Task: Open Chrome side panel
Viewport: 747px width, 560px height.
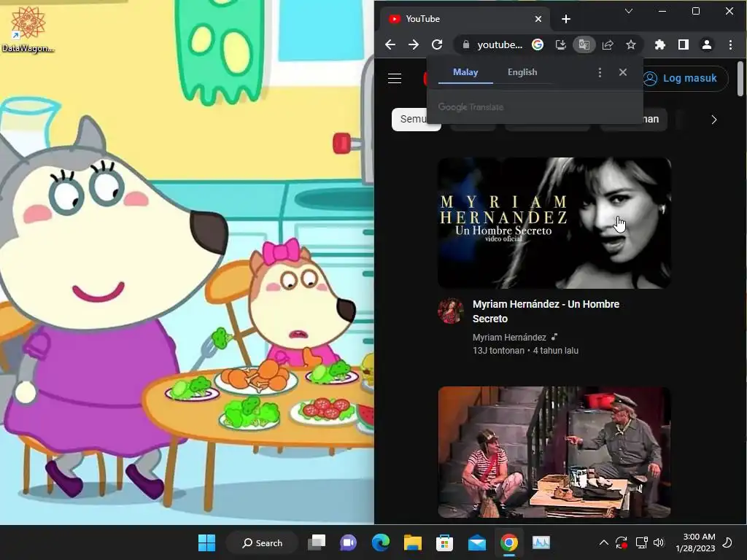Action: 683,44
